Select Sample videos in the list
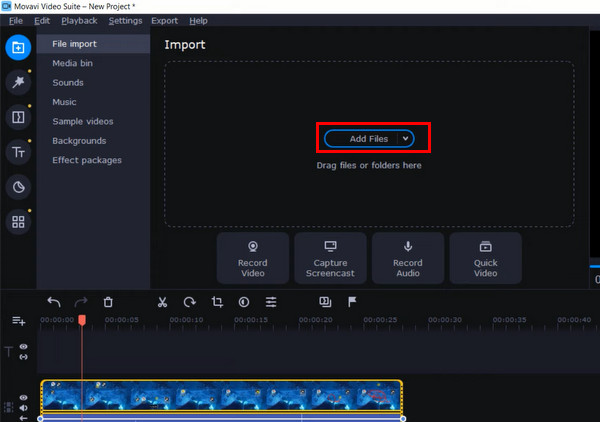600x422 pixels. [93, 121]
